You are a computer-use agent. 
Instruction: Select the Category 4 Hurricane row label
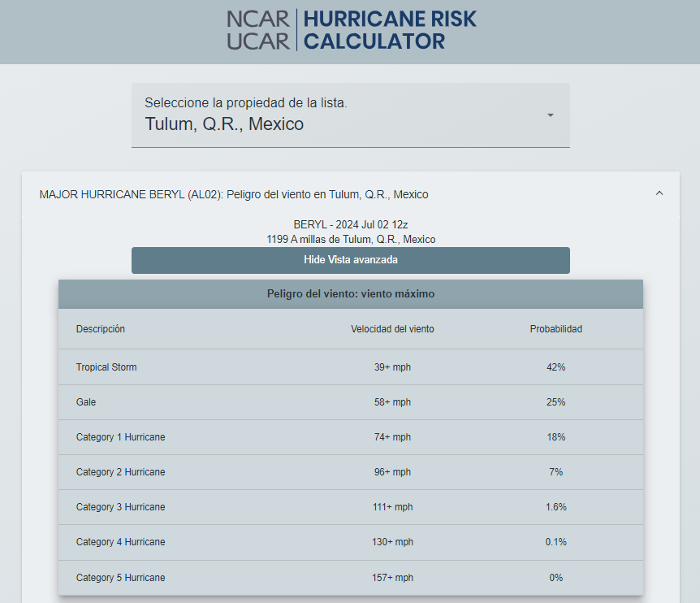click(120, 542)
